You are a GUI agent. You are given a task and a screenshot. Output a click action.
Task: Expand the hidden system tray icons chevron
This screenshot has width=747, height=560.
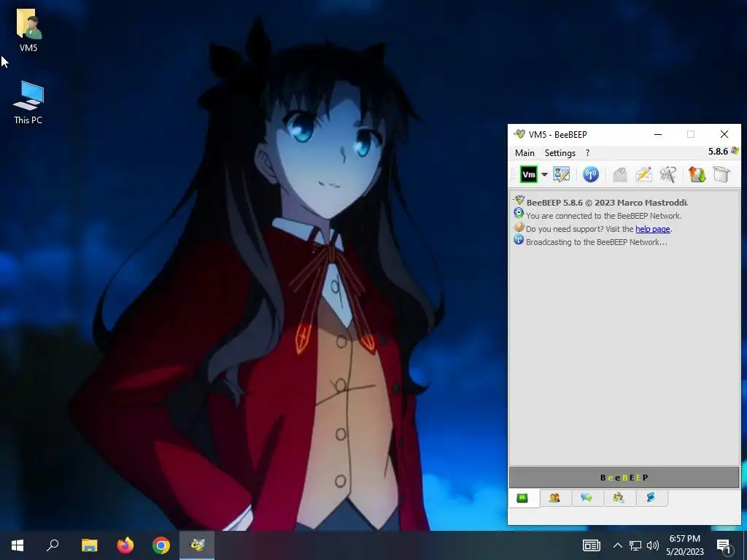[x=617, y=545]
